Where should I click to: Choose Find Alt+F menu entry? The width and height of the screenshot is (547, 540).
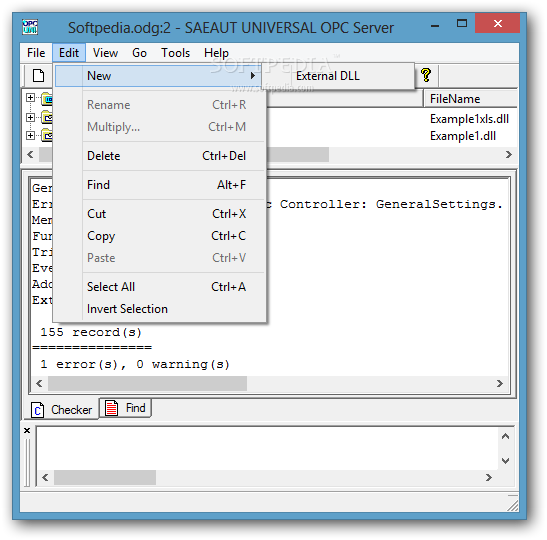159,185
